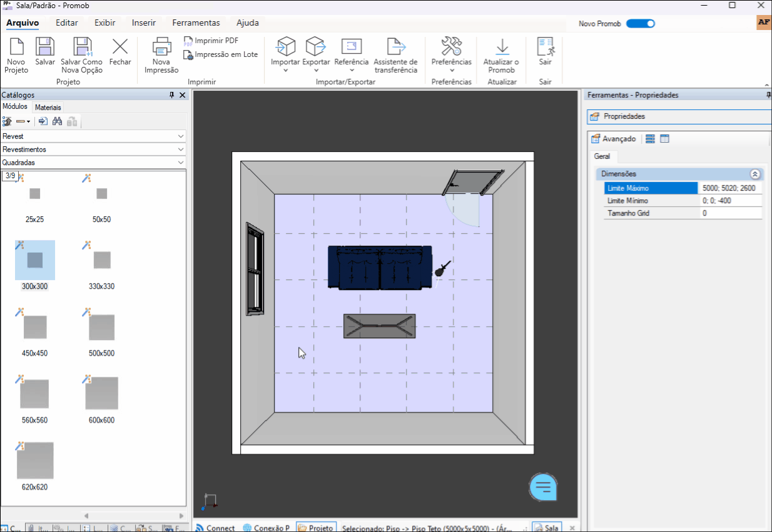Click the Novo Projeto icon
Screen dimensions: 772x532
pyautogui.click(x=16, y=47)
